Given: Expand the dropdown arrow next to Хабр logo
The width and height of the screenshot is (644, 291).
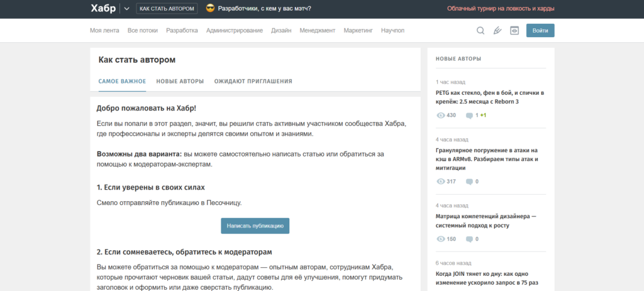Looking at the screenshot, I should pyautogui.click(x=126, y=9).
